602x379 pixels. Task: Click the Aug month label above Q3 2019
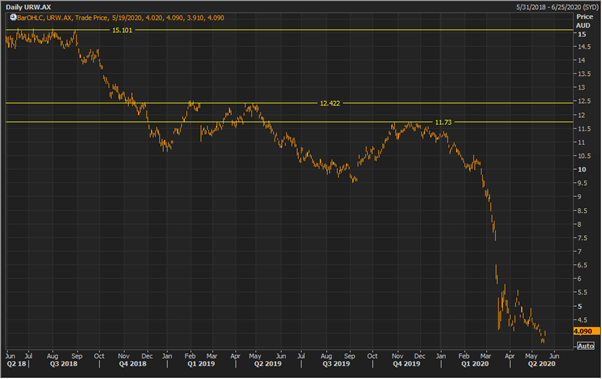point(326,356)
